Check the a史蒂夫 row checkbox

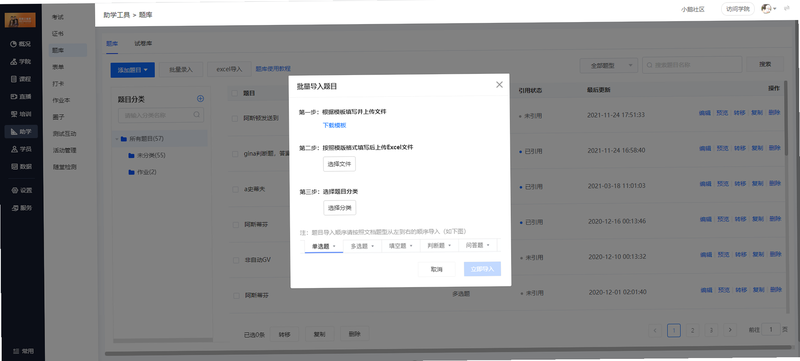pos(235,189)
